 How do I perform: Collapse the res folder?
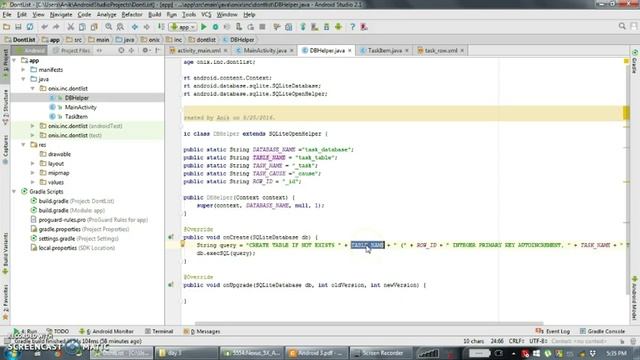[24, 145]
